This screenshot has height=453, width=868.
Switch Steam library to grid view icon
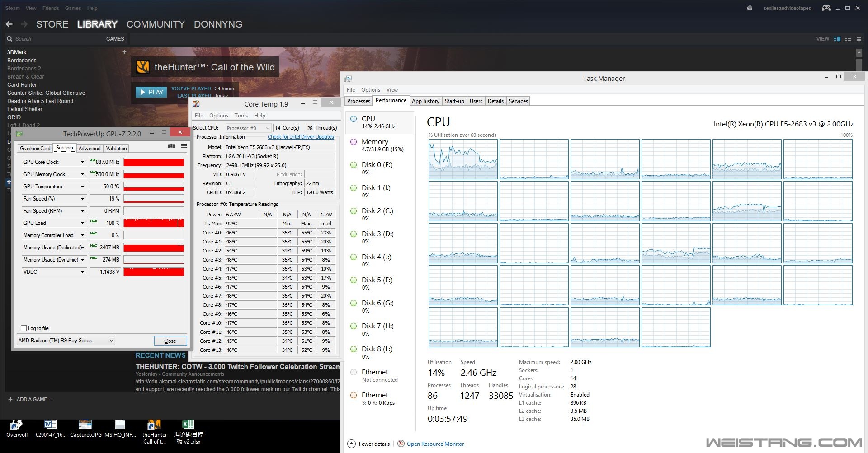[x=859, y=39]
